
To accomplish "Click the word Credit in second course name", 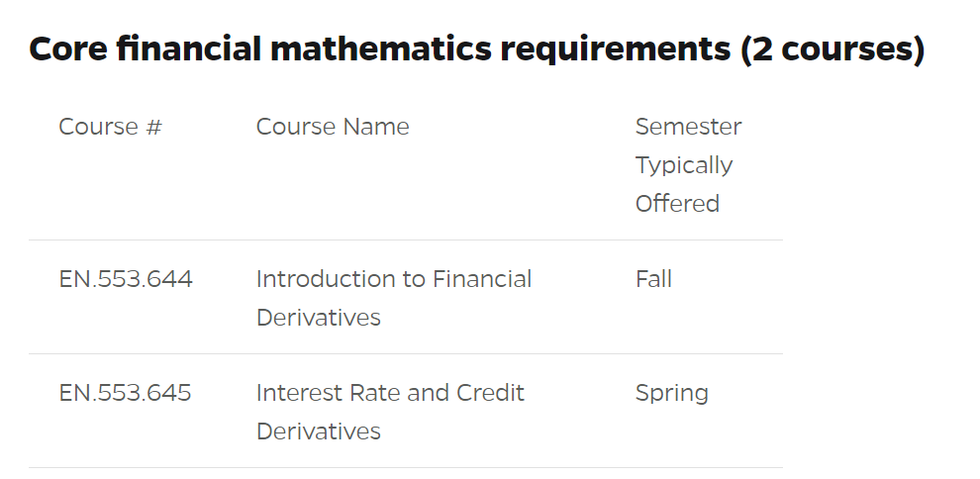I will (490, 393).
